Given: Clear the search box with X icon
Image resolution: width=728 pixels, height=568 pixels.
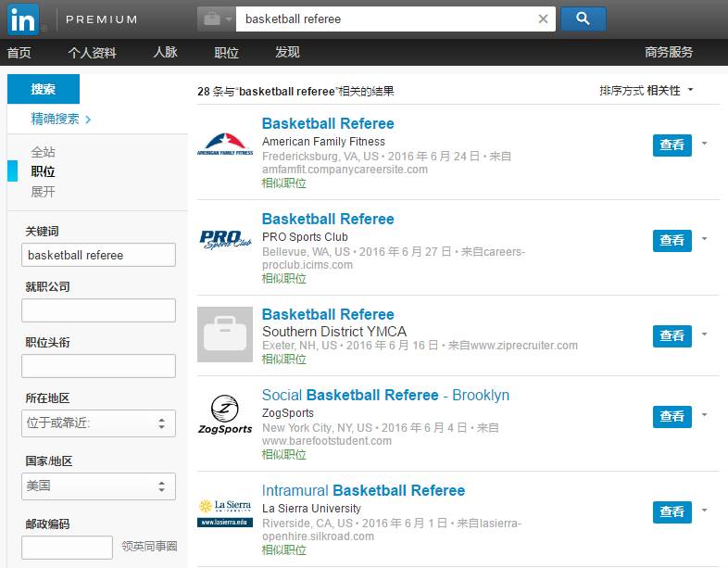Looking at the screenshot, I should tap(543, 19).
